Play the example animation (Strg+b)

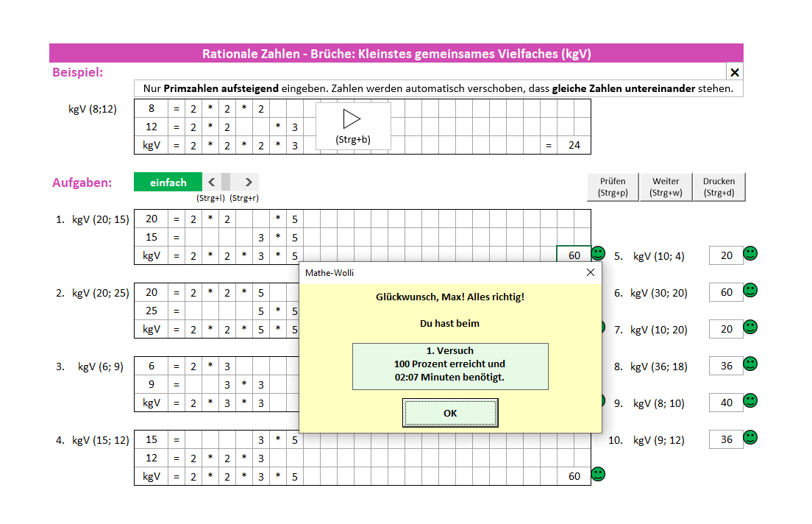point(352,126)
